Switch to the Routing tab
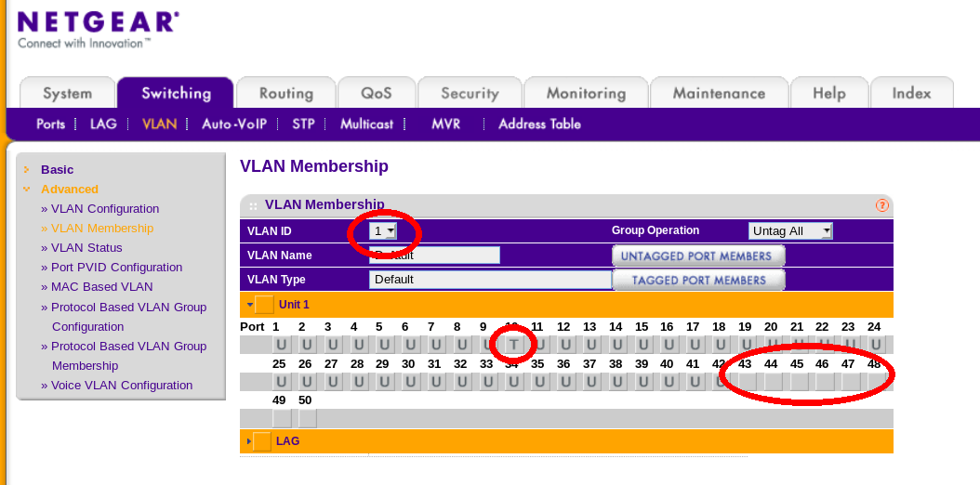The height and width of the screenshot is (485, 980). pos(286,93)
